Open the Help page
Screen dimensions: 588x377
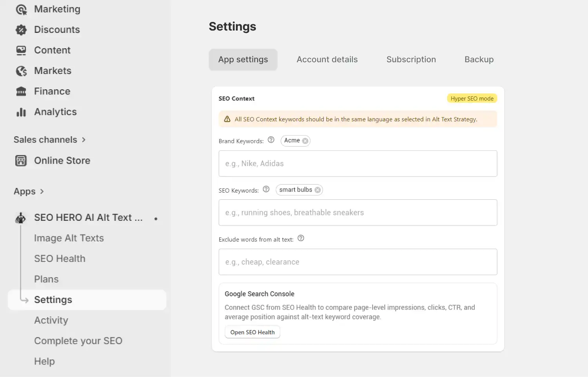tap(44, 361)
